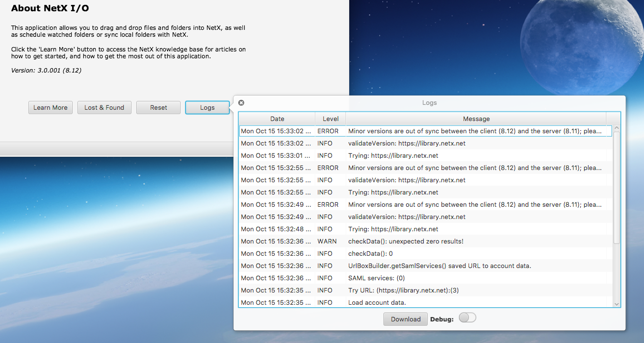Click the log scrollbar up arrow
644x343 pixels.
(617, 129)
